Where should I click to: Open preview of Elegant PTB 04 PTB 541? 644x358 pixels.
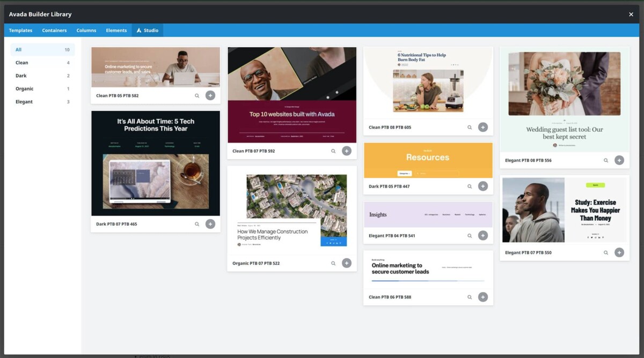469,235
